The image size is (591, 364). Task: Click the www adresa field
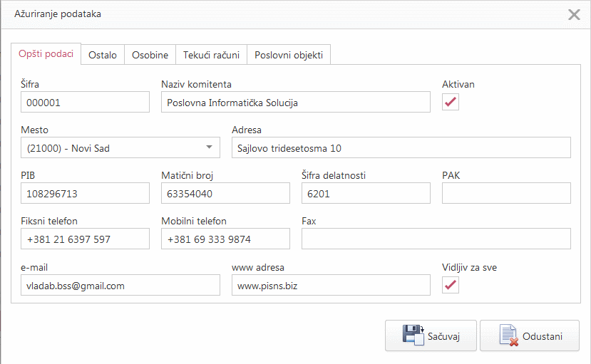(330, 285)
